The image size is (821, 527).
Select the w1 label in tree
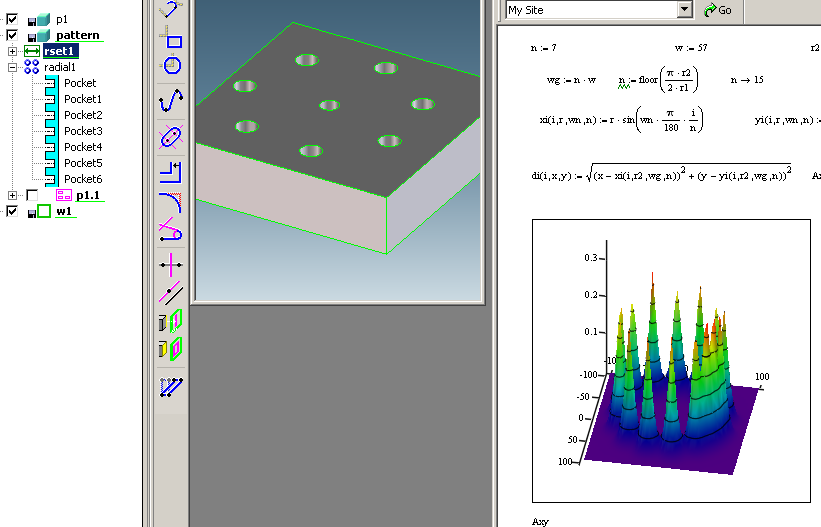[x=64, y=211]
